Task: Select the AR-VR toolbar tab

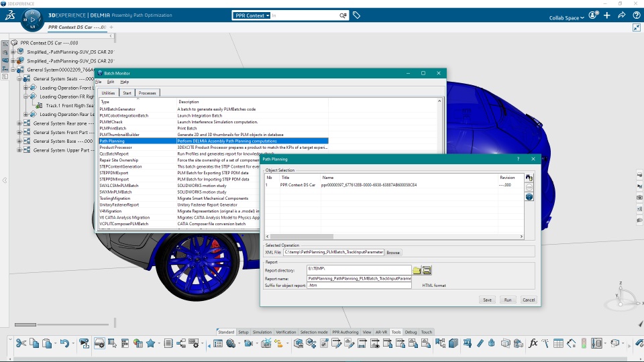Action: tap(381, 332)
